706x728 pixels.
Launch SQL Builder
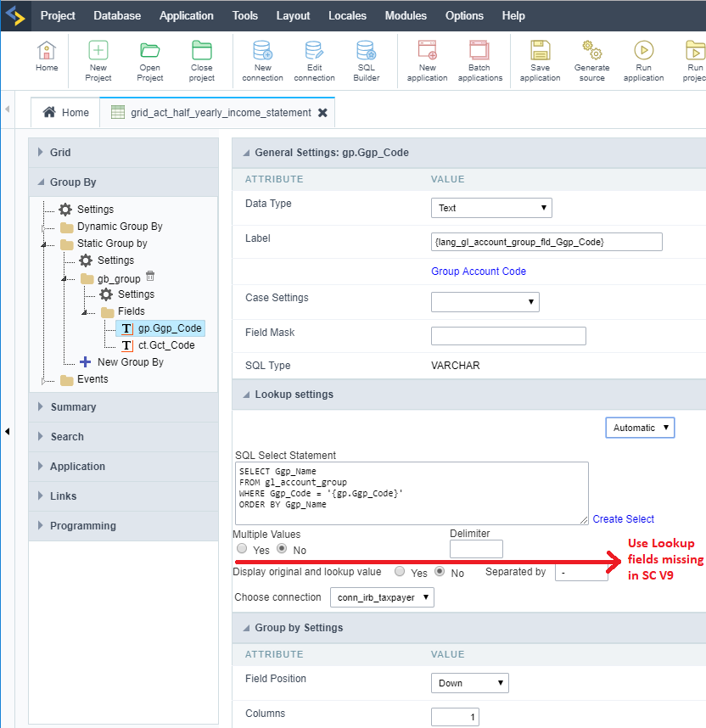pyautogui.click(x=367, y=61)
